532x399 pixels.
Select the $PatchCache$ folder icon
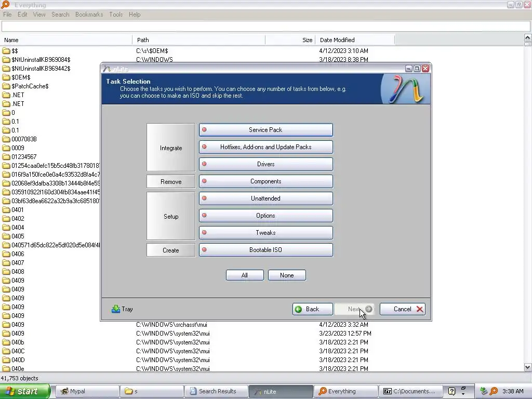(6, 86)
